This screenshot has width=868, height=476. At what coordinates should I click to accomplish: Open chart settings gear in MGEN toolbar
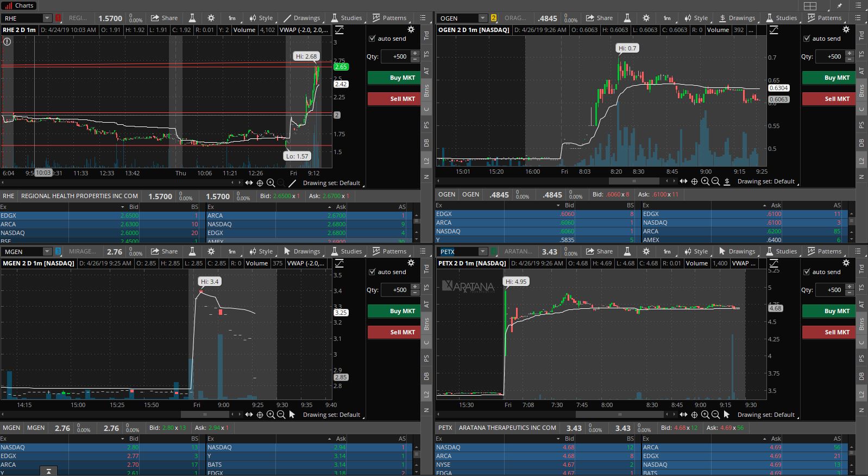point(211,251)
